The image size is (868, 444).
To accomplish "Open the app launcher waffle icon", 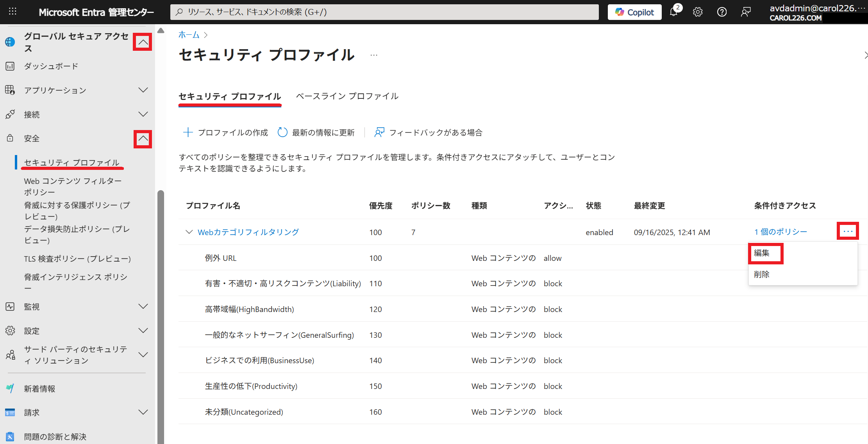I will point(13,12).
